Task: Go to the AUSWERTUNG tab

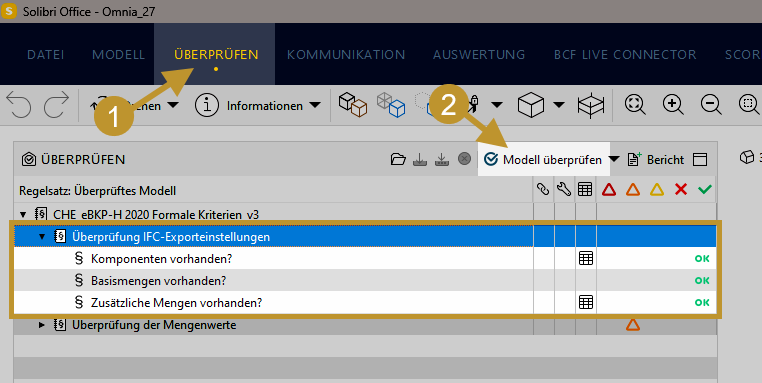Action: 479,54
